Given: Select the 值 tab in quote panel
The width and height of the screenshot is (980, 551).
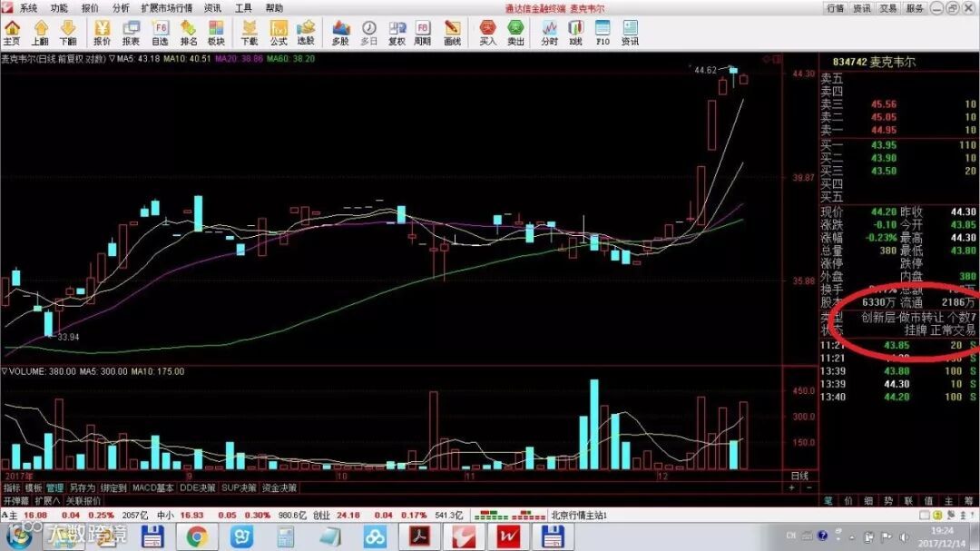Looking at the screenshot, I should 928,501.
